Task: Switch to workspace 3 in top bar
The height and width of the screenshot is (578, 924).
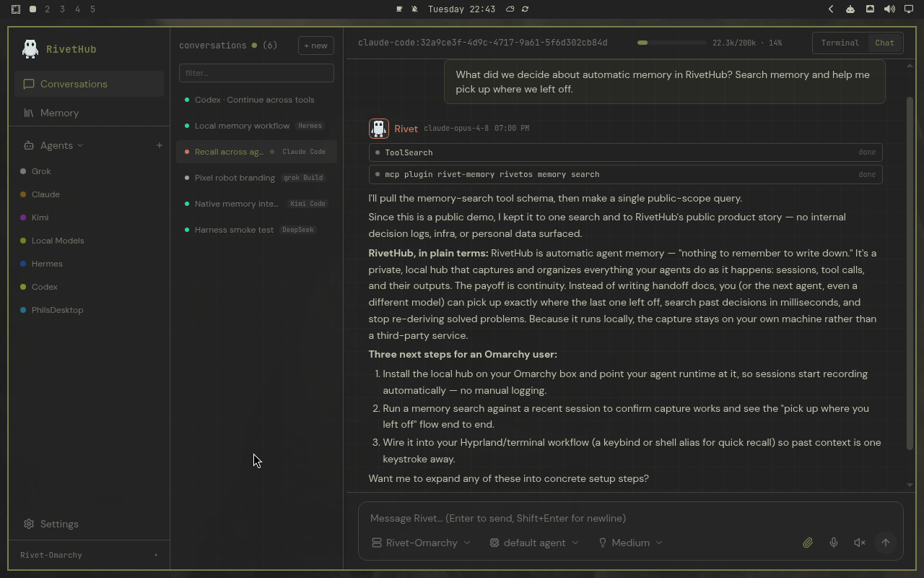Action: click(x=63, y=9)
